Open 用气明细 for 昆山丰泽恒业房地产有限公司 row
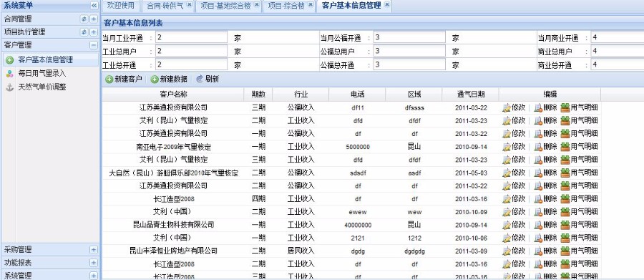 tap(580, 251)
